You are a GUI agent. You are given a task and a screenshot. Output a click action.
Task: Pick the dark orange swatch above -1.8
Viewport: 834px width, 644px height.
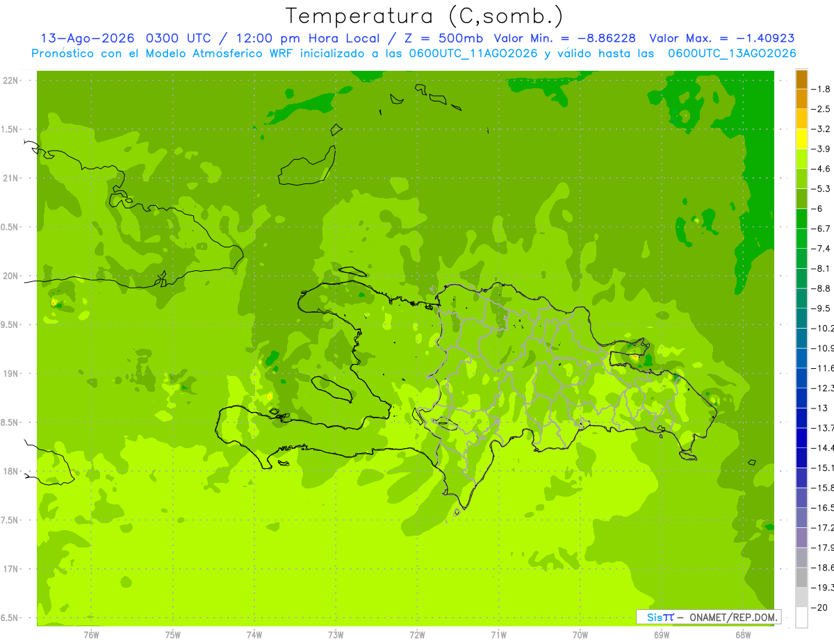(x=801, y=79)
